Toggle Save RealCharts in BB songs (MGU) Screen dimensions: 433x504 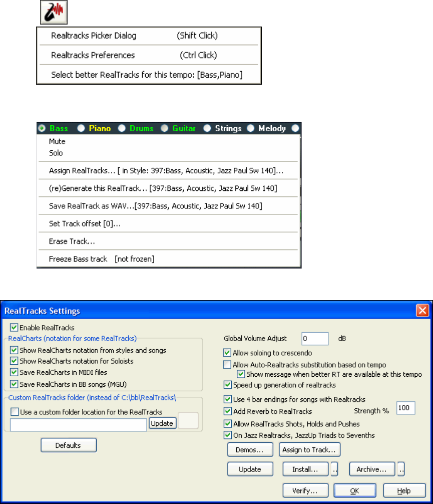[14, 384]
